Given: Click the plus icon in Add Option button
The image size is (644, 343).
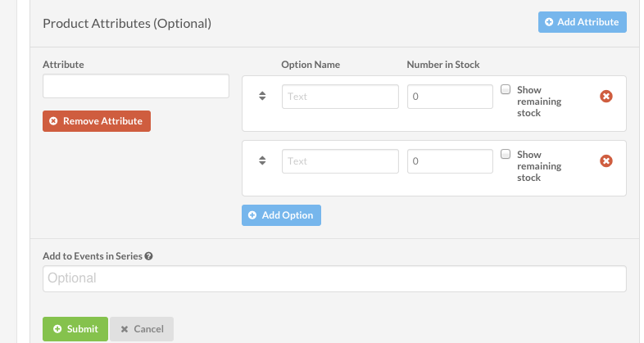Looking at the screenshot, I should pyautogui.click(x=252, y=215).
